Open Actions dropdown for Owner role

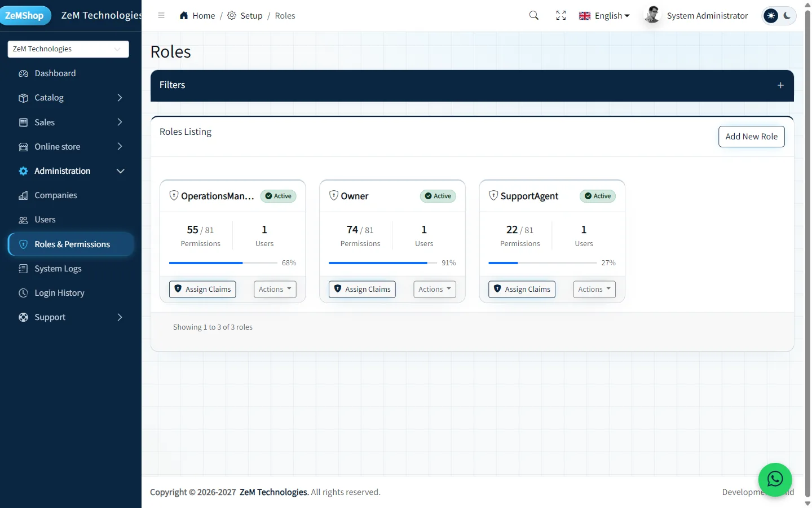(435, 289)
